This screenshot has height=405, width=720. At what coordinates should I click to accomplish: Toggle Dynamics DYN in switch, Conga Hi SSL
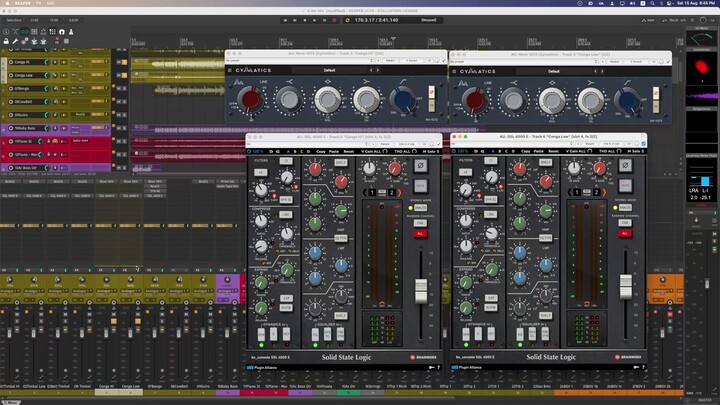[x=261, y=334]
